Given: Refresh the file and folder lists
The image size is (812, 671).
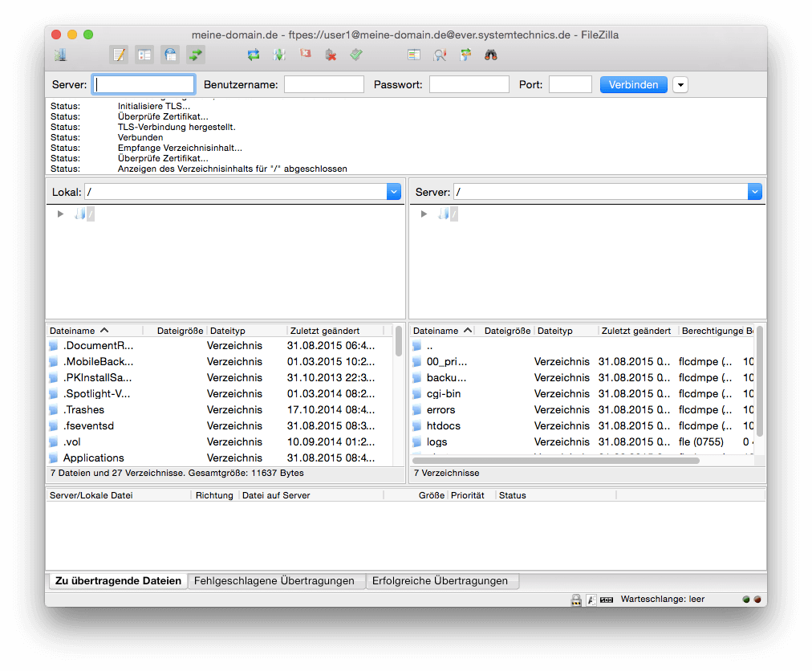Looking at the screenshot, I should [254, 55].
